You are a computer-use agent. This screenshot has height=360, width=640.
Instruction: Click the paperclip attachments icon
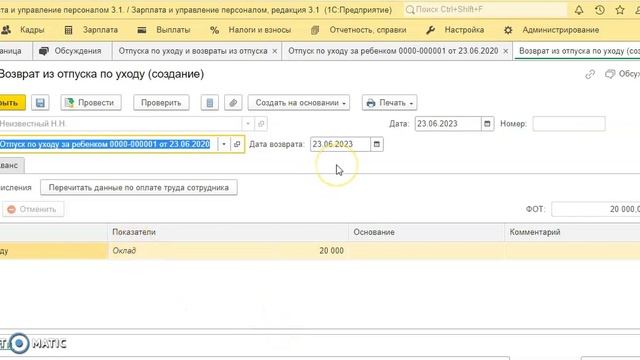[x=233, y=102]
